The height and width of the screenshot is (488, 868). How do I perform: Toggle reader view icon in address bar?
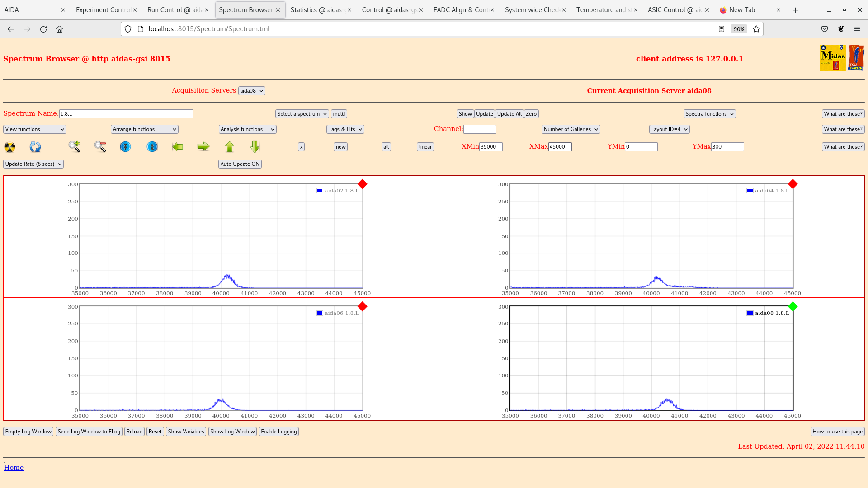coord(722,29)
